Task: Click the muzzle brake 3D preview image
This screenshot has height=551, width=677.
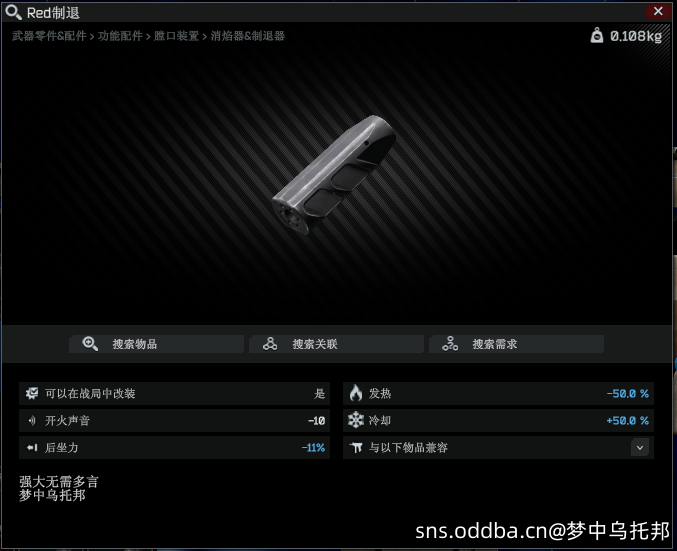Action: click(x=334, y=175)
